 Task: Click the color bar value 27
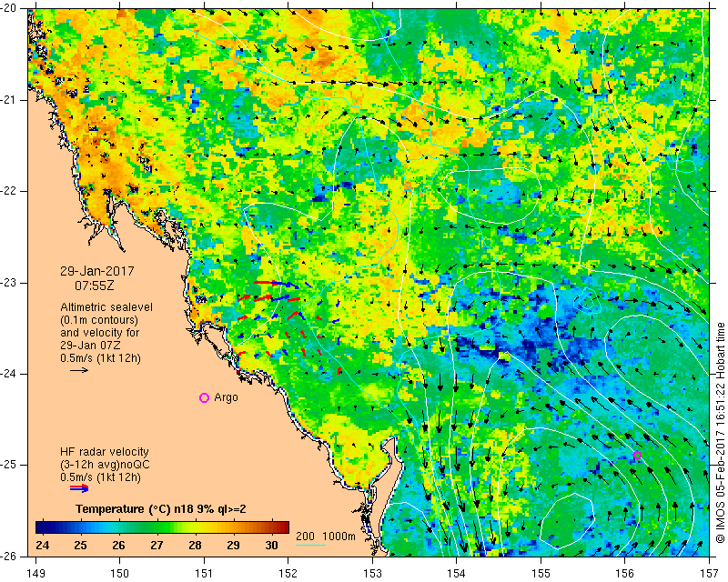point(157,545)
